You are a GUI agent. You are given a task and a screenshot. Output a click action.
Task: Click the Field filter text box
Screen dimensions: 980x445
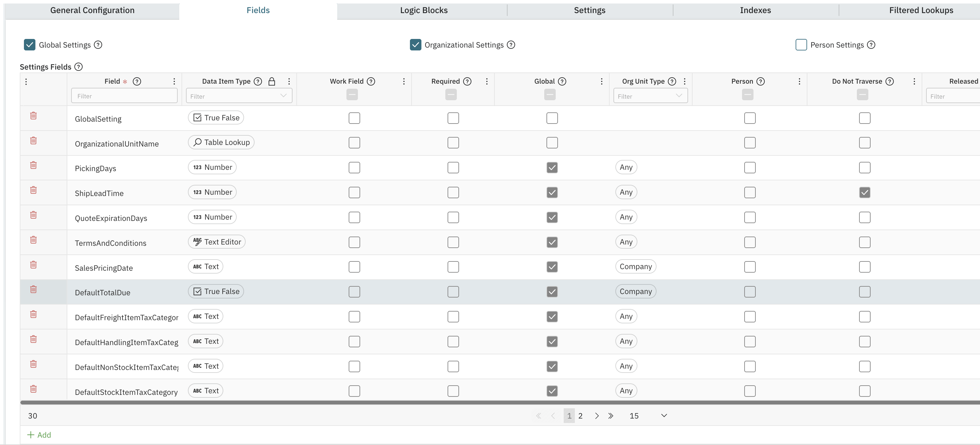pyautogui.click(x=124, y=96)
